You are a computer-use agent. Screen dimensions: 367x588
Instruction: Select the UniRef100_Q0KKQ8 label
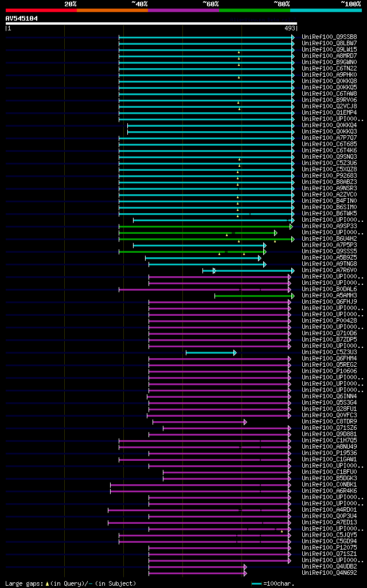[x=330, y=81]
